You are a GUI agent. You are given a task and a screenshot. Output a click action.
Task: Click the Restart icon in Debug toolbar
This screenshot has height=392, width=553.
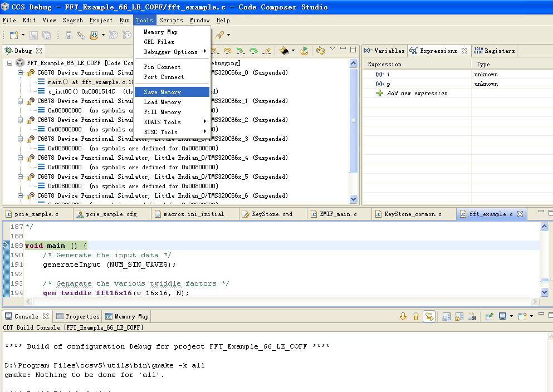[x=304, y=51]
